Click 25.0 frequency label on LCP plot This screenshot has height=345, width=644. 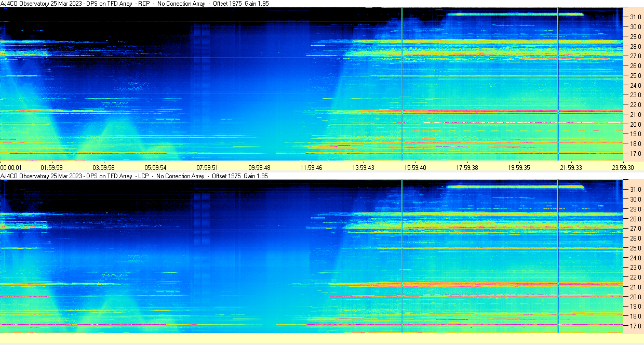pyautogui.click(x=636, y=248)
